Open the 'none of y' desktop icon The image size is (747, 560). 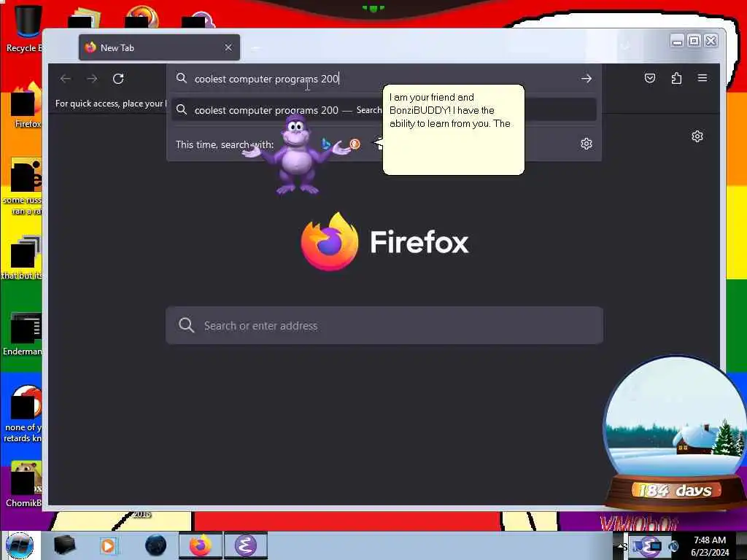point(24,413)
